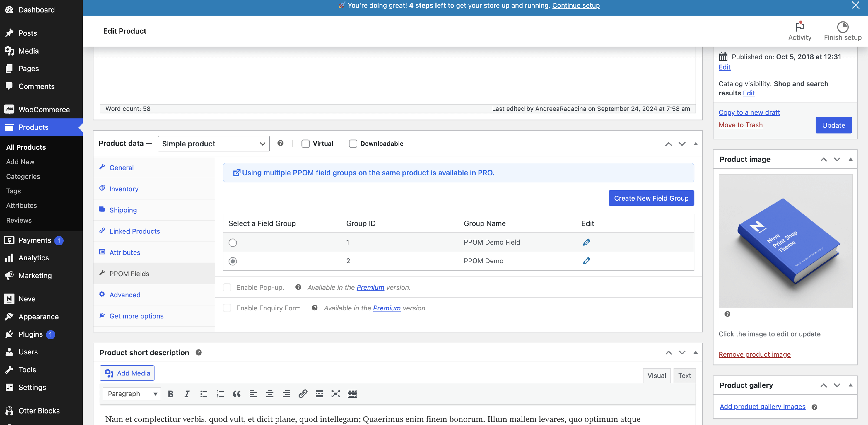The width and height of the screenshot is (868, 425).
Task: Click the Move to Trash link
Action: 740,125
